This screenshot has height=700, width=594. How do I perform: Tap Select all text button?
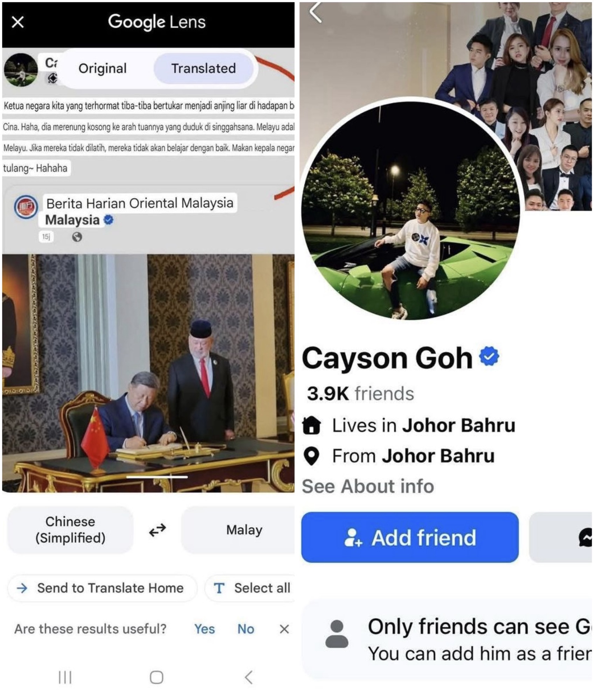pyautogui.click(x=250, y=588)
